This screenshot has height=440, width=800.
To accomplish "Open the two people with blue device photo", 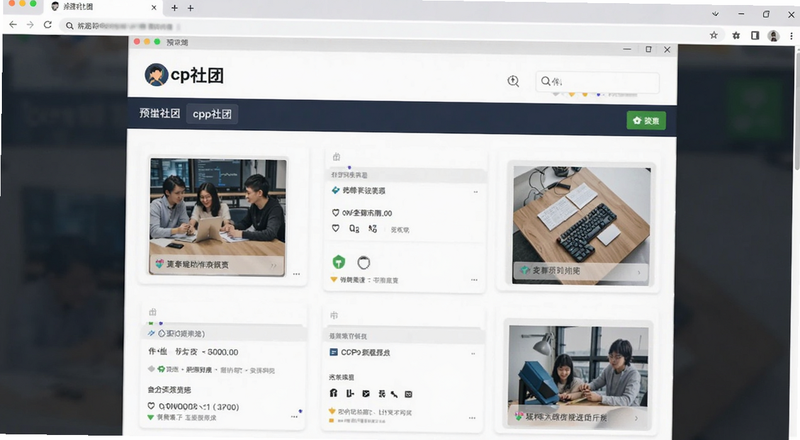I will 578,376.
